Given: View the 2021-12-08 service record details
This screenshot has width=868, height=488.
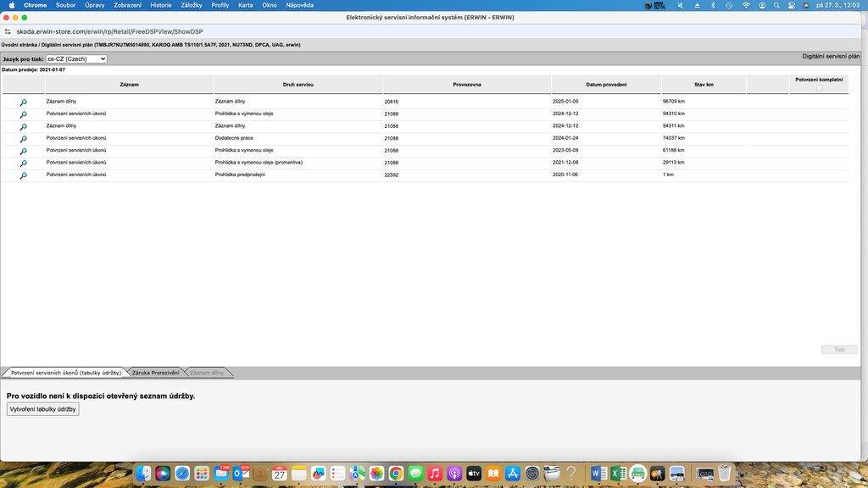Looking at the screenshot, I should click(23, 163).
